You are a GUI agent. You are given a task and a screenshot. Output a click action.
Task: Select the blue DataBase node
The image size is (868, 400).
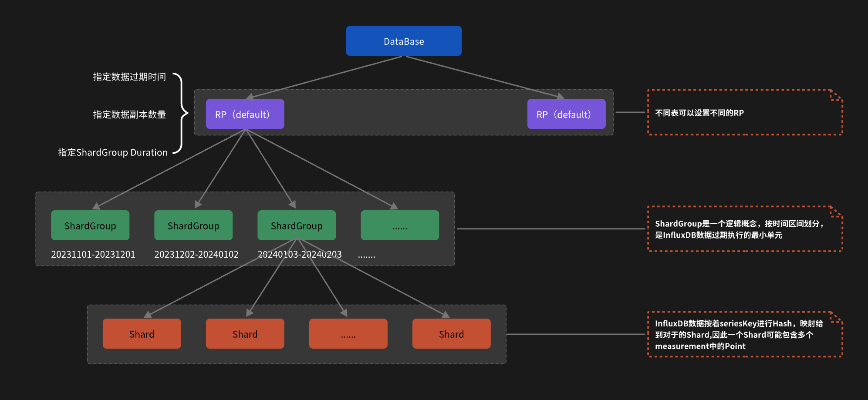tap(404, 41)
